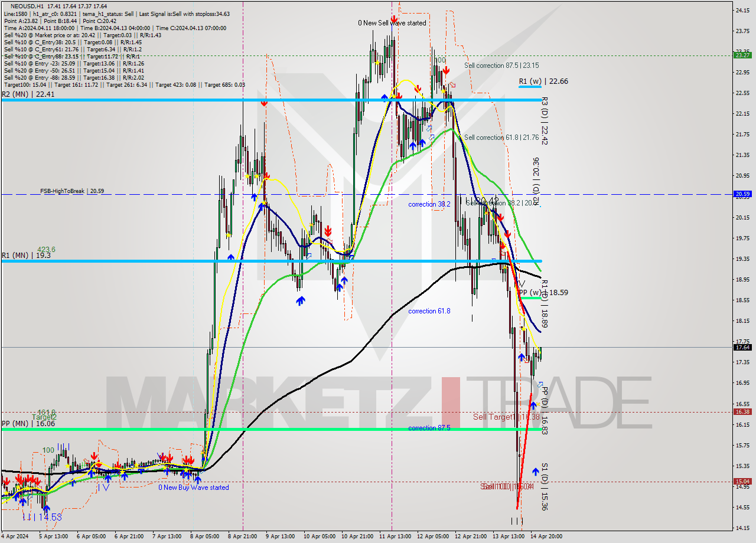The width and height of the screenshot is (756, 543).
Task: Click the blue '| | | 14.53' label
Action: [43, 517]
